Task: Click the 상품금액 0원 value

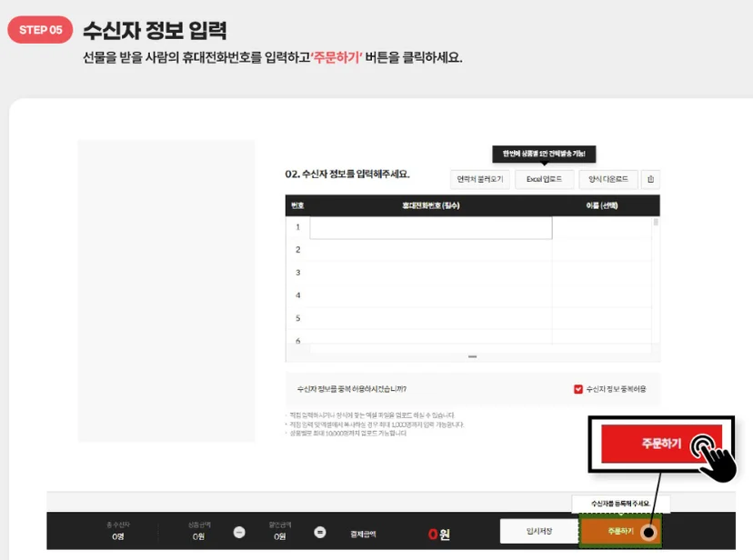Action: coord(199,536)
